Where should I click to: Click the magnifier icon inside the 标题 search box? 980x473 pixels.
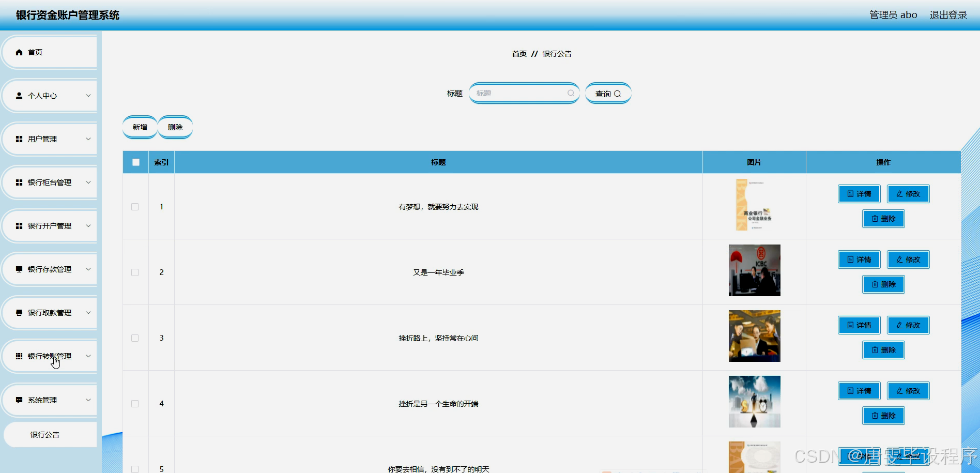571,93
